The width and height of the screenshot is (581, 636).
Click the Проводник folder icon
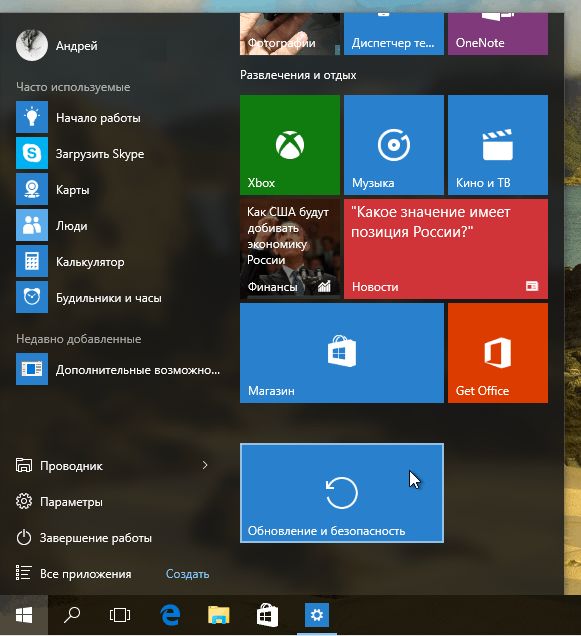click(x=24, y=465)
